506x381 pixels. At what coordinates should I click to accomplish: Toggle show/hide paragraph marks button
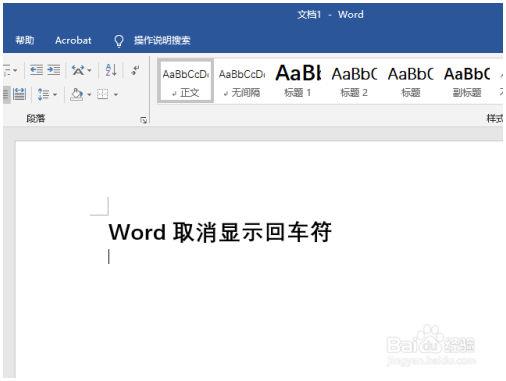click(x=135, y=70)
